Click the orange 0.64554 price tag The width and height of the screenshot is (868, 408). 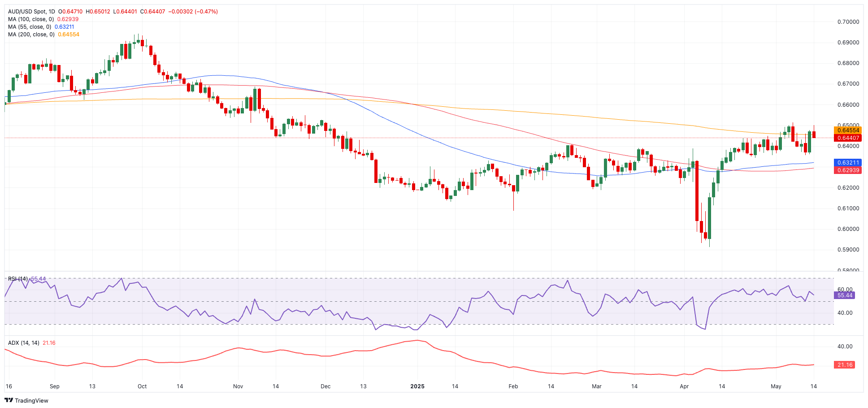[x=848, y=130]
